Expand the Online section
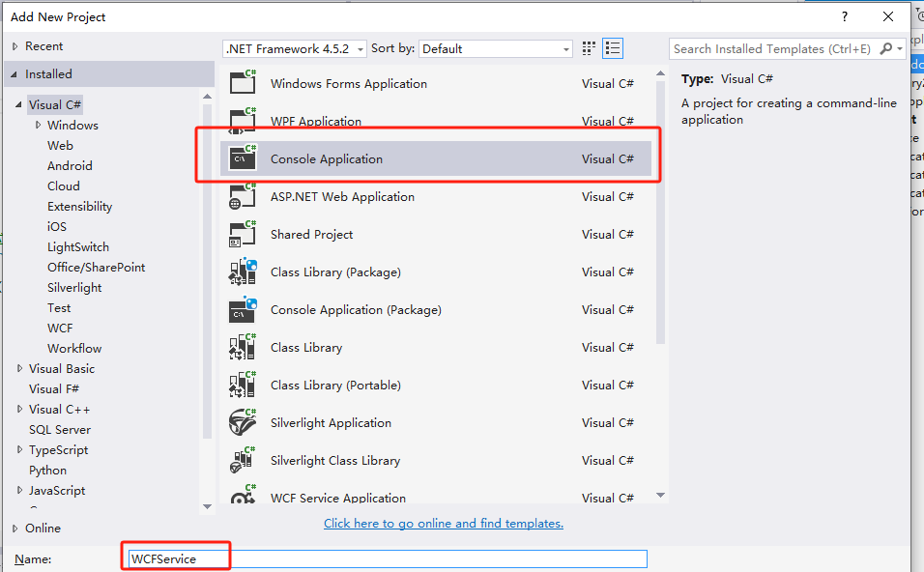The height and width of the screenshot is (572, 924). pos(15,528)
